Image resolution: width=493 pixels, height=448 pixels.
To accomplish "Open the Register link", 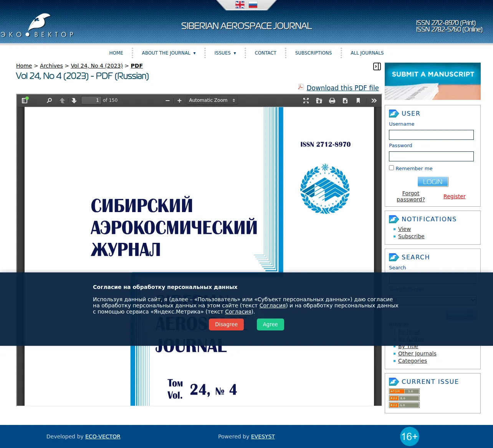I will pyautogui.click(x=455, y=196).
